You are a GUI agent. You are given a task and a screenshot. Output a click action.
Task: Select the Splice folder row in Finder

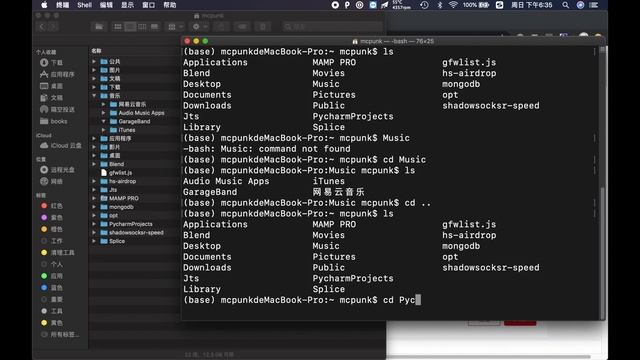pyautogui.click(x=135, y=241)
